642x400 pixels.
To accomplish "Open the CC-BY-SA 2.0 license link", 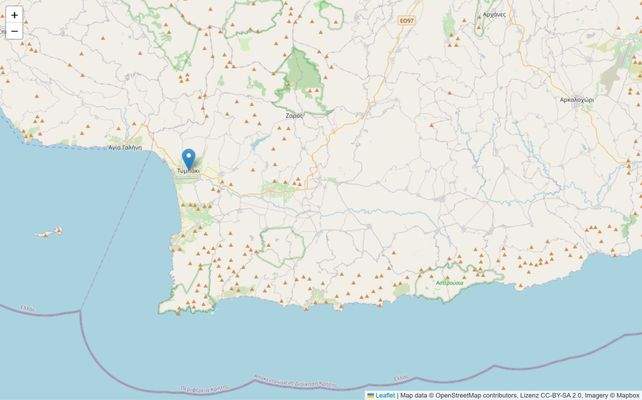I will pos(558,395).
